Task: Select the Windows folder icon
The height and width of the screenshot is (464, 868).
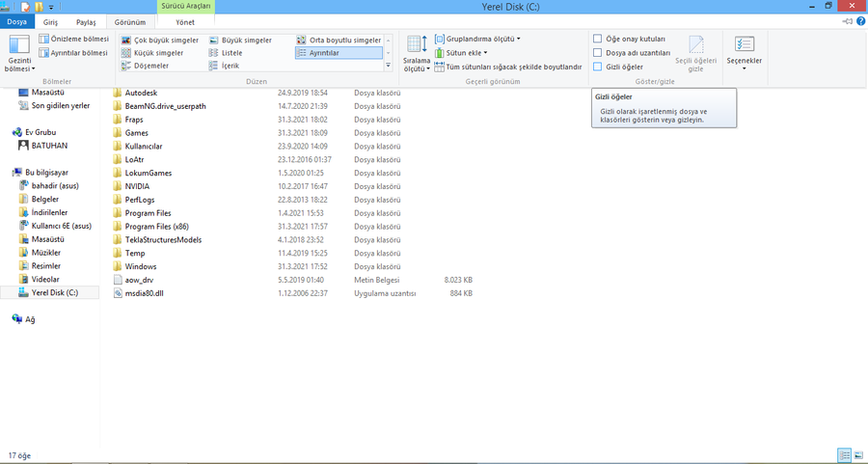Action: (117, 266)
